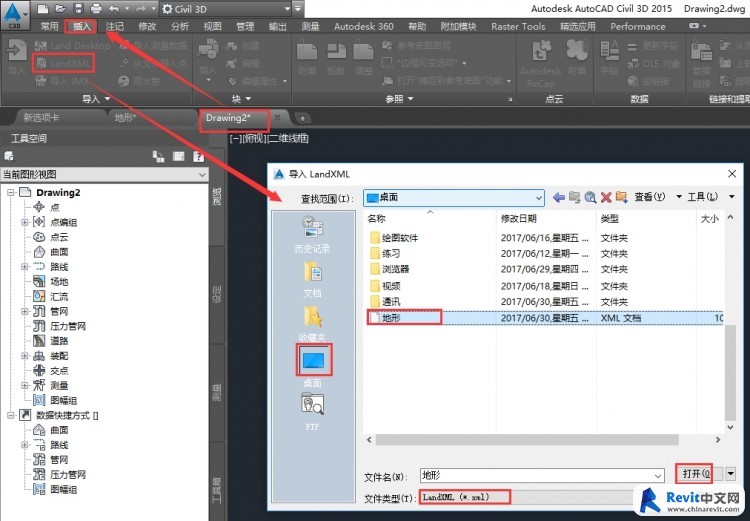This screenshot has width=750, height=521.
Task: Click the create new folder icon in dialog
Action: 622,197
